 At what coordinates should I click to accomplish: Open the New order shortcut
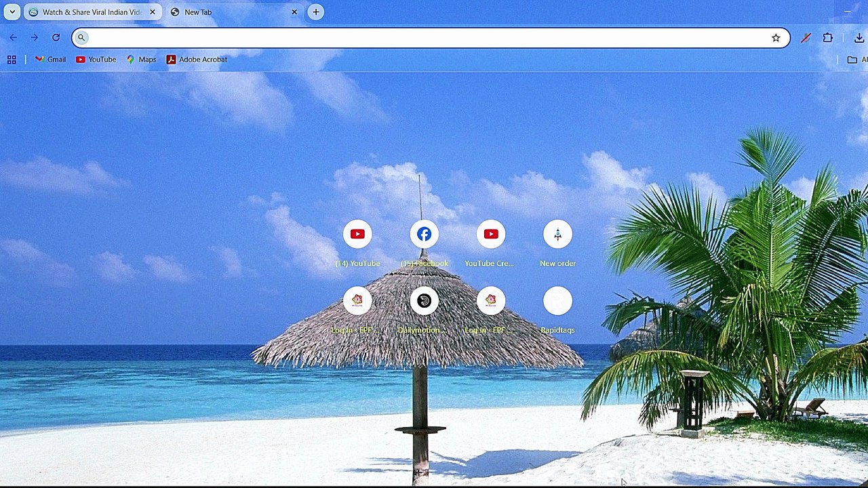point(557,244)
